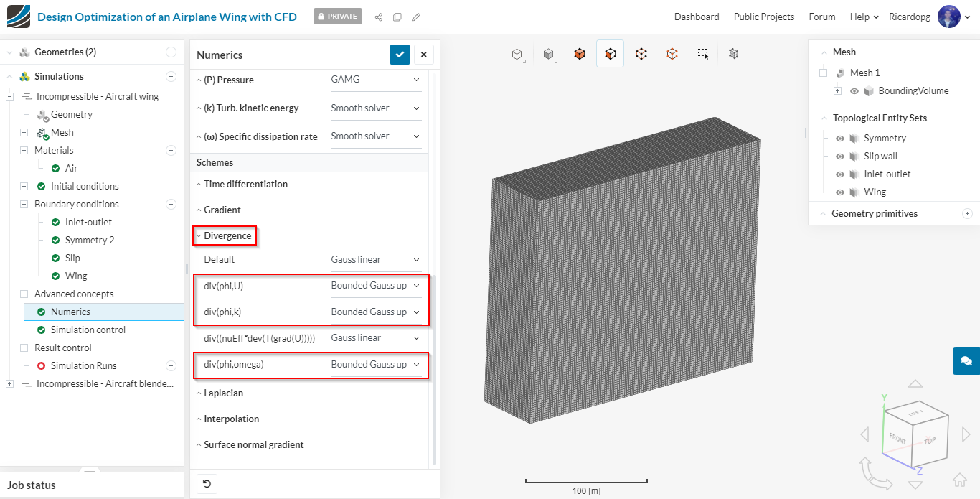Select the volume selection cube icon
The width and height of the screenshot is (980, 499).
(580, 54)
